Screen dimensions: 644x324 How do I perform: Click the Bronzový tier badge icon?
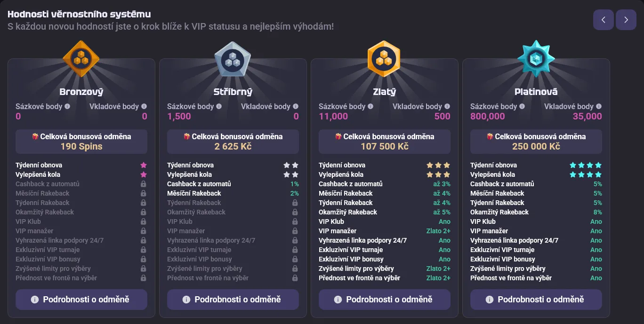pos(81,58)
